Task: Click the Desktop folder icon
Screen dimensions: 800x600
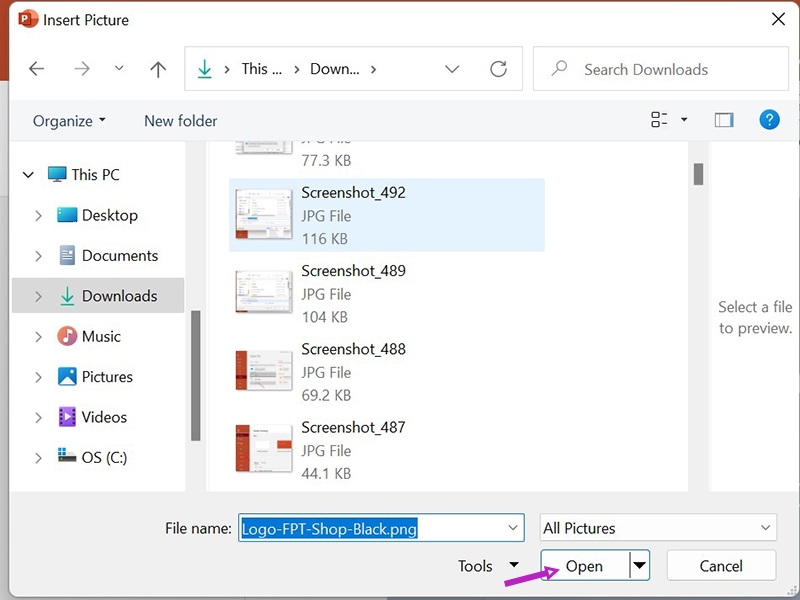Action: click(x=67, y=215)
